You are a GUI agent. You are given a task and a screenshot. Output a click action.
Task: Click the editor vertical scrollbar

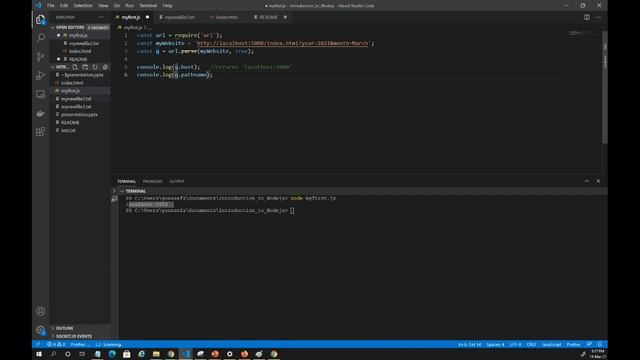[605, 87]
